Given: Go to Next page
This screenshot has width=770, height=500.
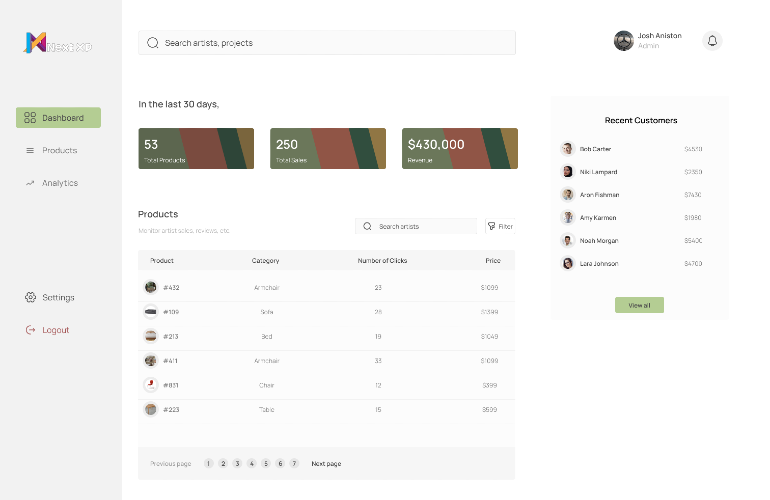Looking at the screenshot, I should click(x=326, y=464).
